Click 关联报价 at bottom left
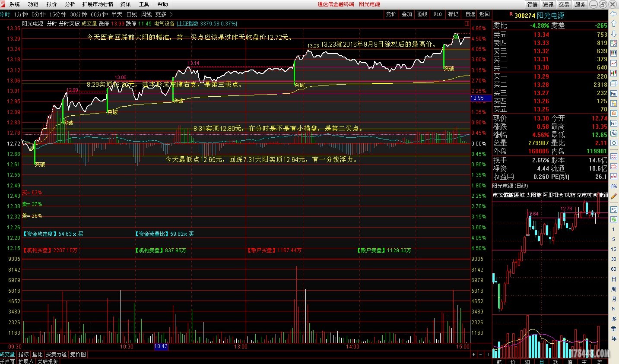Image resolution: width=619 pixels, height=364 pixels. (x=47, y=361)
